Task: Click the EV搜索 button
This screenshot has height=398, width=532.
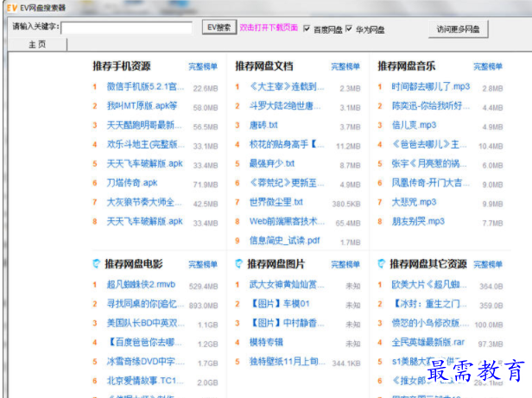Action: [219, 27]
